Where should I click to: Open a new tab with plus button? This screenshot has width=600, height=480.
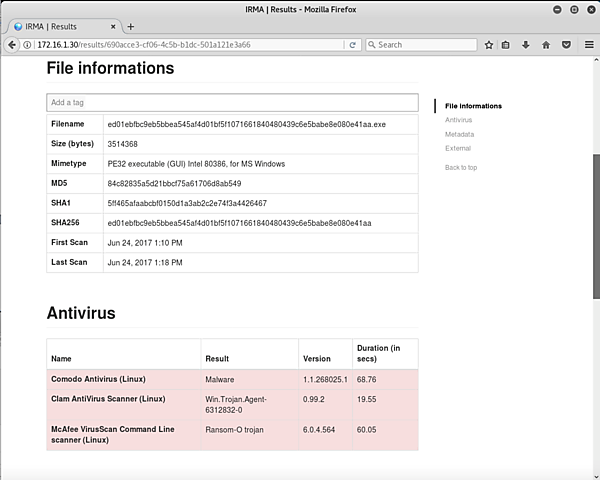(131, 26)
